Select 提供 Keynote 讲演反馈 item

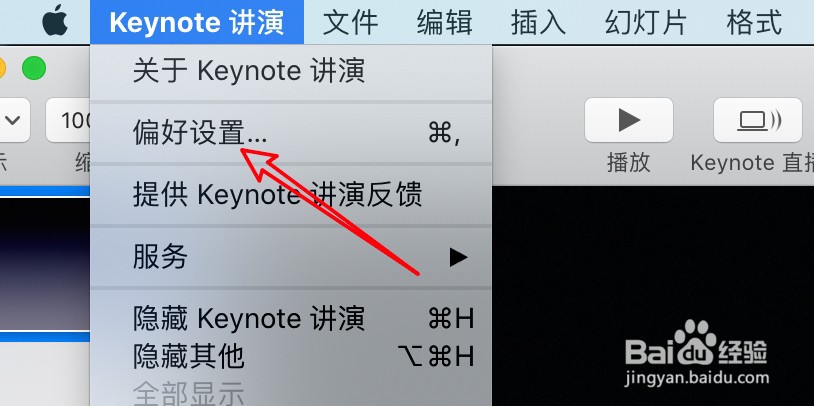coord(291,195)
